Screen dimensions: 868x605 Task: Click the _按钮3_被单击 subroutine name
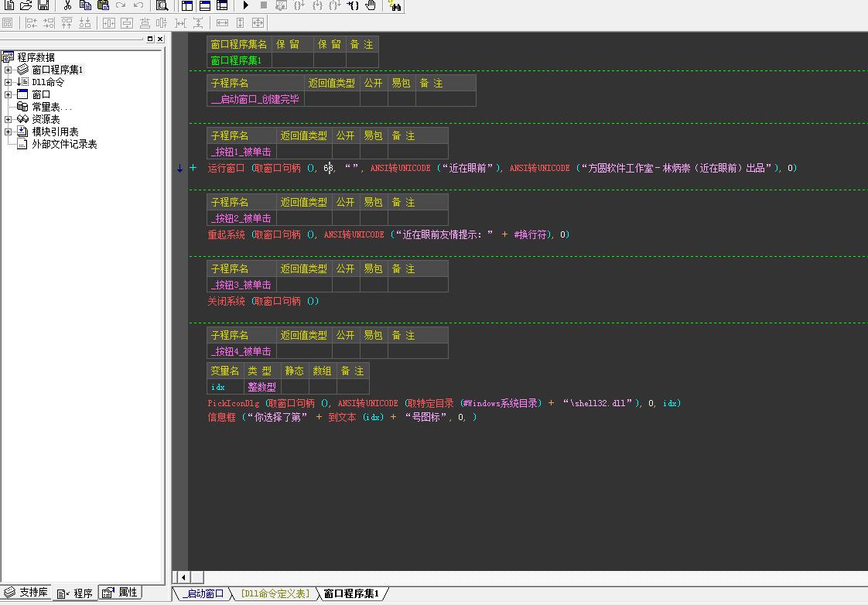click(x=241, y=285)
